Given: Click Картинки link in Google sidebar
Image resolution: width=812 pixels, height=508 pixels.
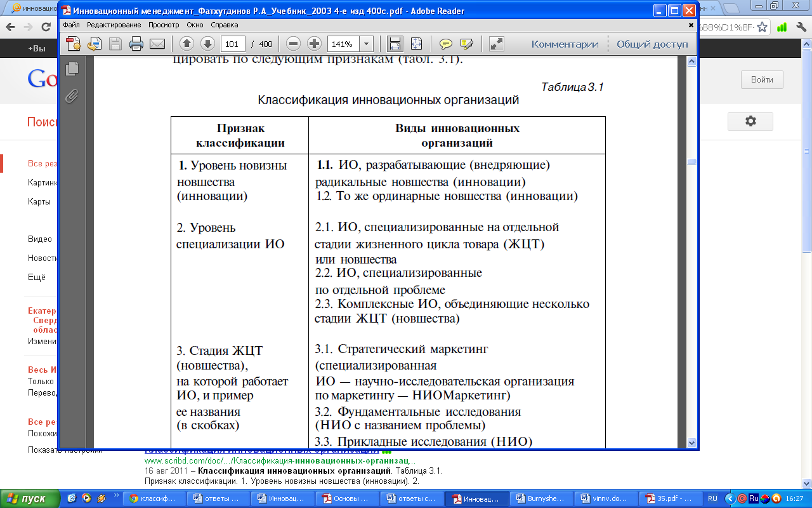Looking at the screenshot, I should 43,183.
